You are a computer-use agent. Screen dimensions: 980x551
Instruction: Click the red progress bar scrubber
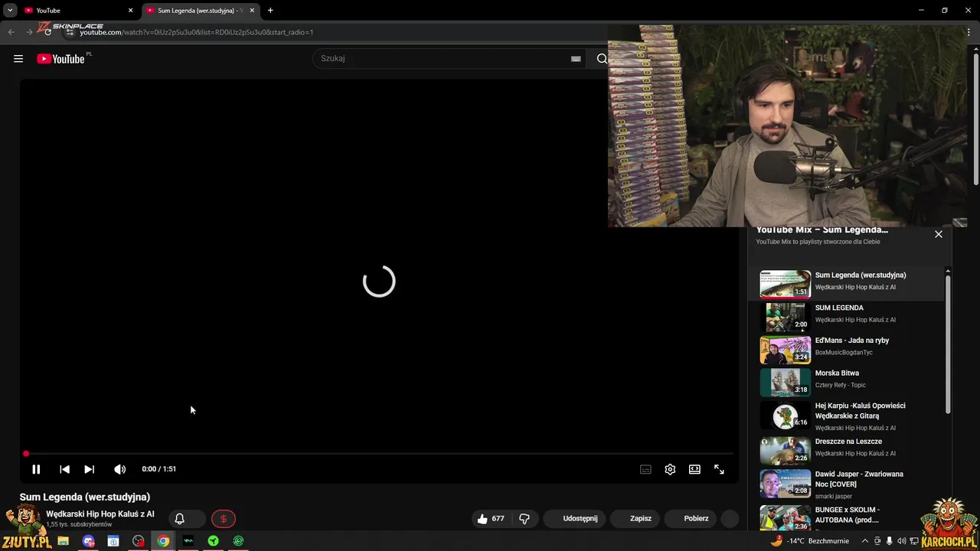[26, 454]
